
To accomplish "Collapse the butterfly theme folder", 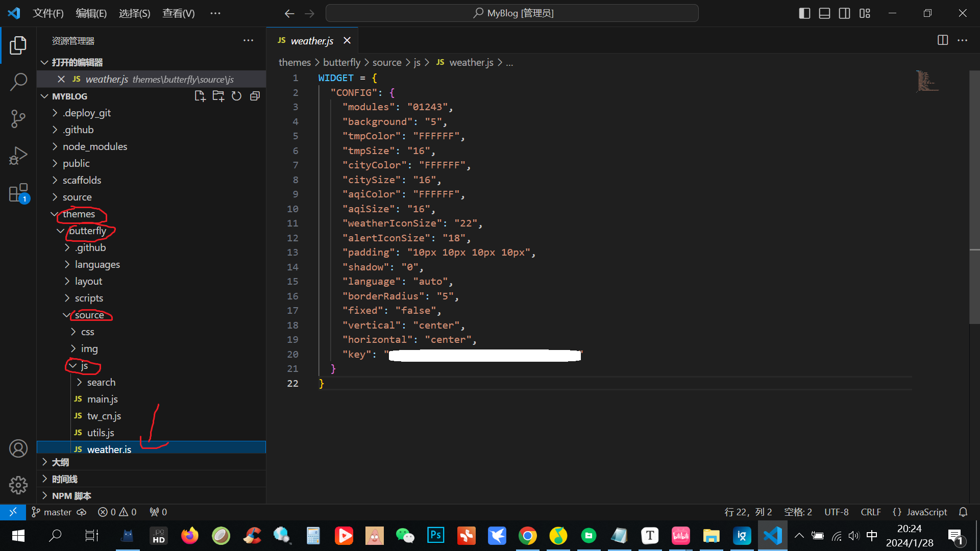I will click(x=87, y=231).
